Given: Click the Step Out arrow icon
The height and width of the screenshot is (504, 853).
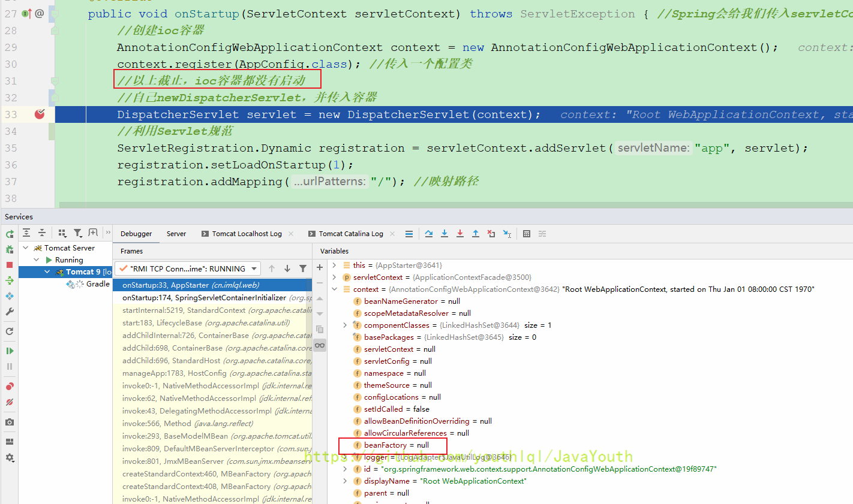Looking at the screenshot, I should click(476, 234).
